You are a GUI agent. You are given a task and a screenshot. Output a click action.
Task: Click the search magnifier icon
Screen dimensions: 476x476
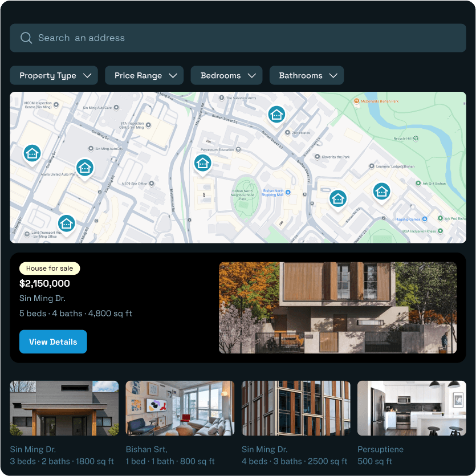point(26,38)
